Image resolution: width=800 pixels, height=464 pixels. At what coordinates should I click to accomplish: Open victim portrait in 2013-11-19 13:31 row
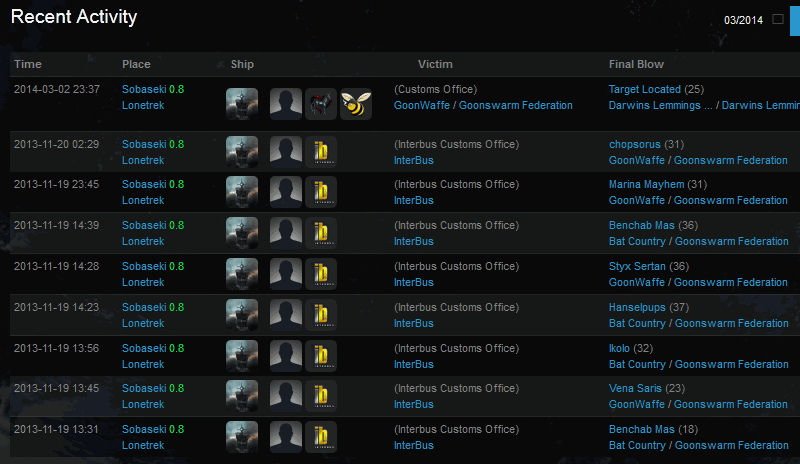286,437
